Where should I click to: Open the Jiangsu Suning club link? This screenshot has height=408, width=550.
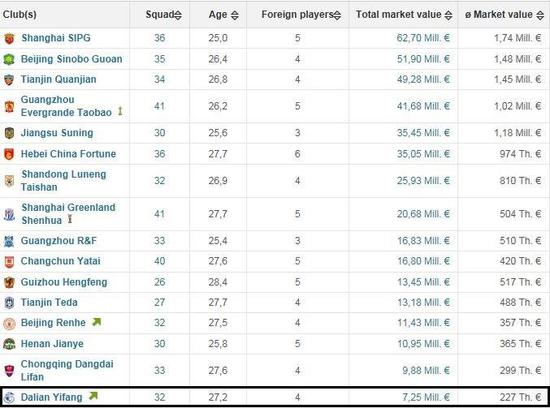point(57,133)
